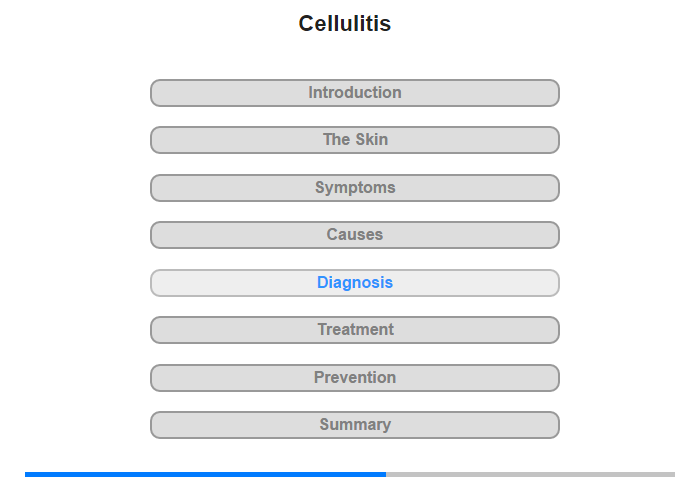Click the blue filled progress bar portion
The width and height of the screenshot is (700, 480).
click(x=205, y=474)
